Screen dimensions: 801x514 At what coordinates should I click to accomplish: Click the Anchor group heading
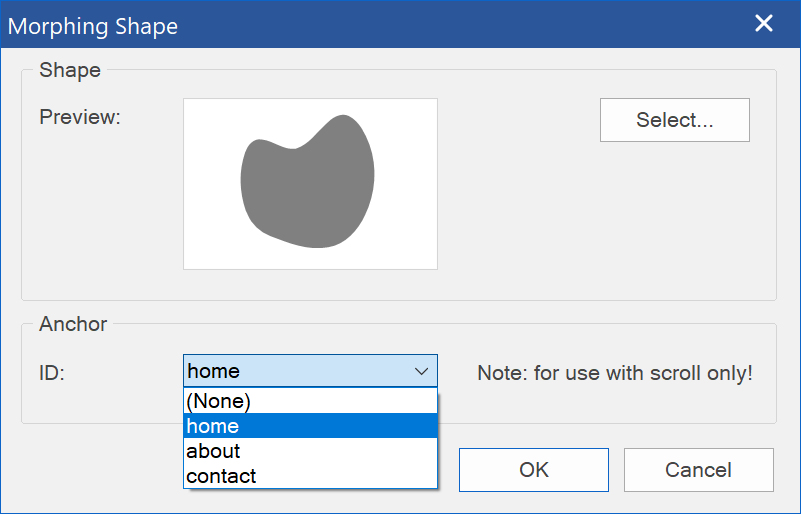click(x=73, y=324)
